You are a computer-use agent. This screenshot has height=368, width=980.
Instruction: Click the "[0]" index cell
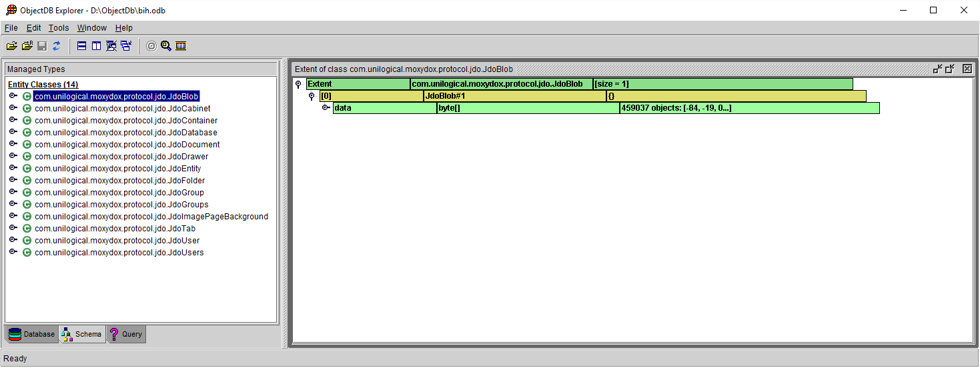371,96
